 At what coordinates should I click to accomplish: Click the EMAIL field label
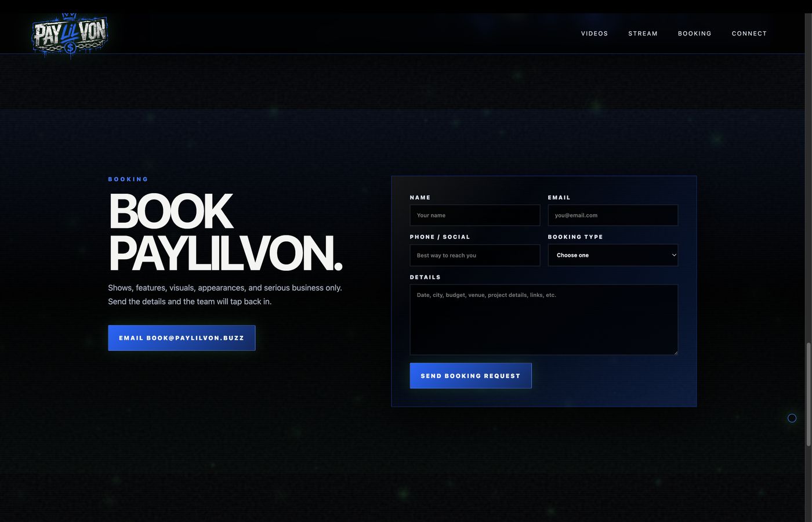pos(559,198)
